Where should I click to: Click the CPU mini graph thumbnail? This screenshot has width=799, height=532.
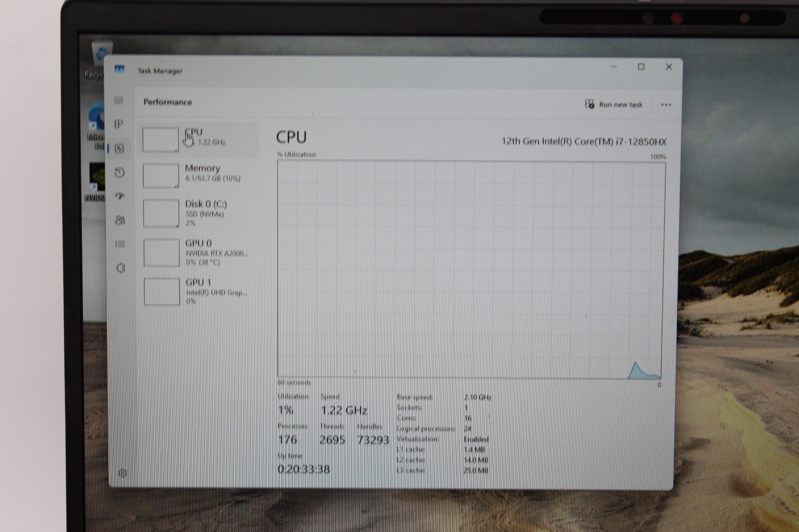160,139
